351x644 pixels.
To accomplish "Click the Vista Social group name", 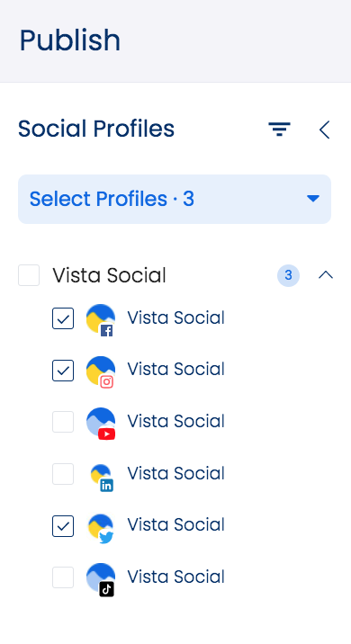I will pyautogui.click(x=109, y=275).
